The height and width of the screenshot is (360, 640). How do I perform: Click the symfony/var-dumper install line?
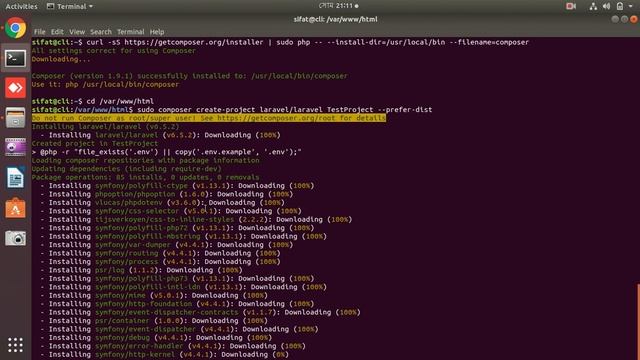[x=167, y=245]
